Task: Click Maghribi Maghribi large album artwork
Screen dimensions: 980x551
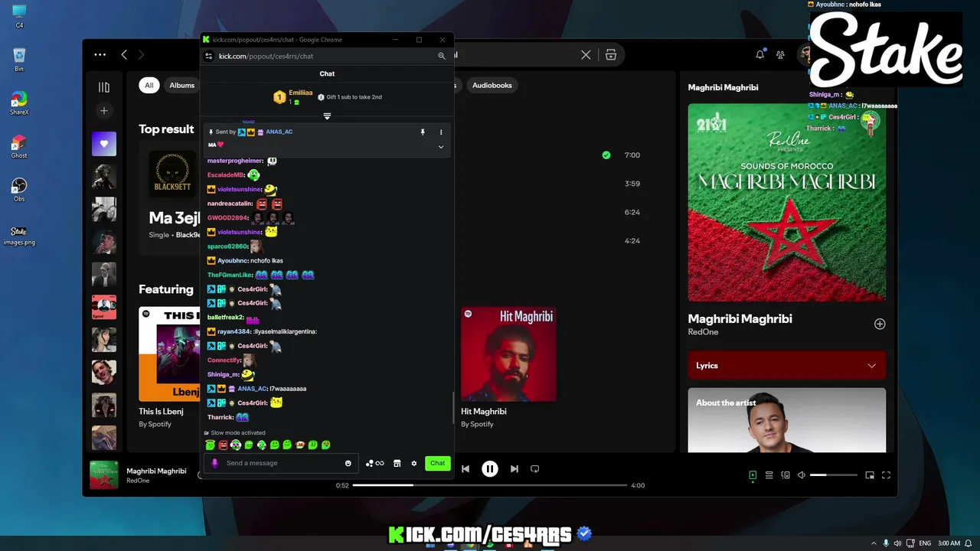Action: (787, 202)
